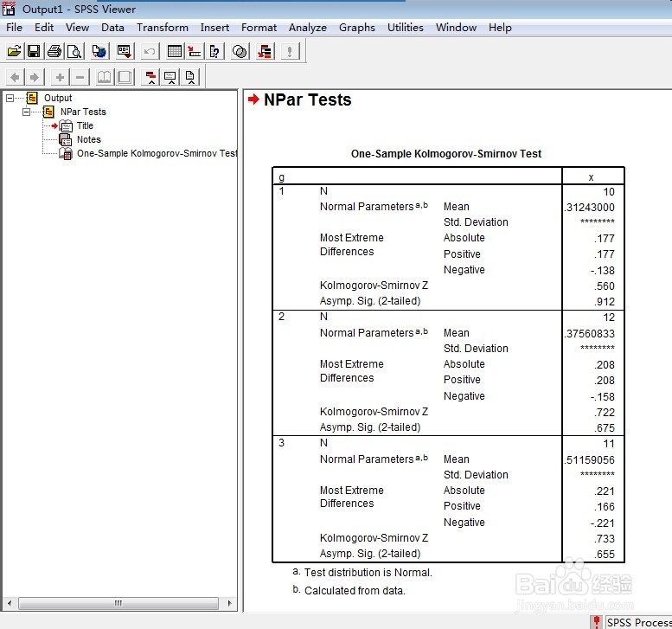The image size is (672, 629).
Task: Click the Expand plus toolbar icon
Action: pyautogui.click(x=60, y=77)
